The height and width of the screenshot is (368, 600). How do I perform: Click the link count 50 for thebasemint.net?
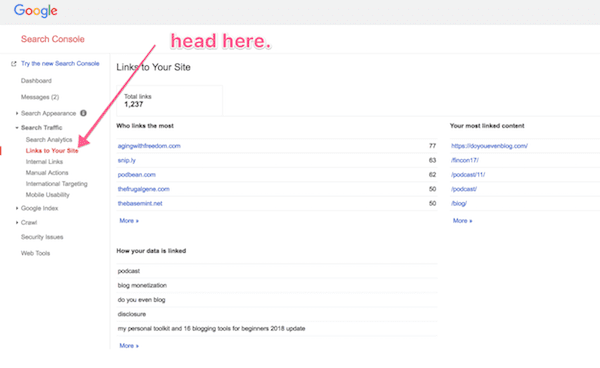[x=432, y=204]
